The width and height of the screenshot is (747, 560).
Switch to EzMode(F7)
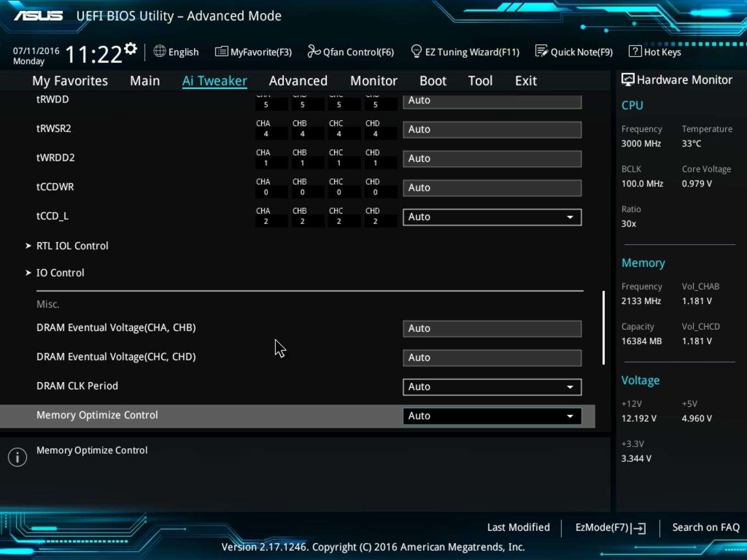(x=610, y=528)
